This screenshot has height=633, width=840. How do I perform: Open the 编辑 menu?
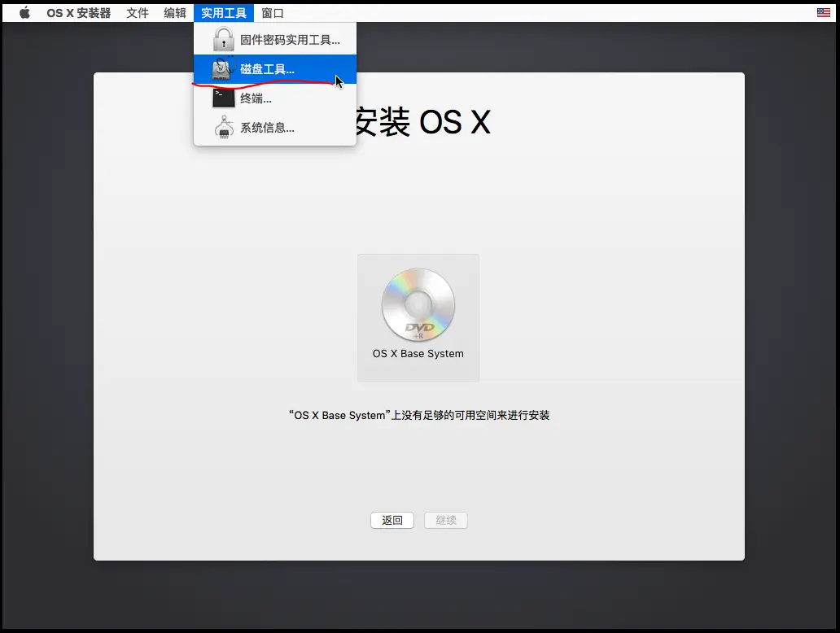click(x=175, y=13)
